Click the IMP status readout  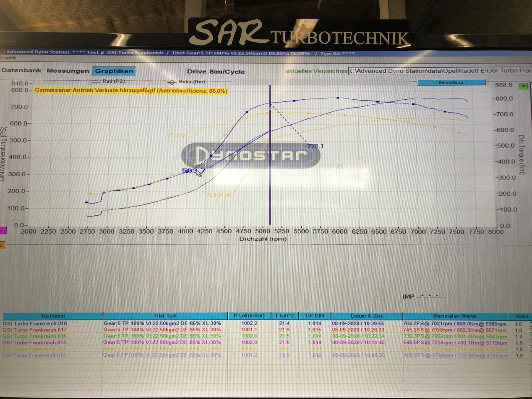[422, 297]
